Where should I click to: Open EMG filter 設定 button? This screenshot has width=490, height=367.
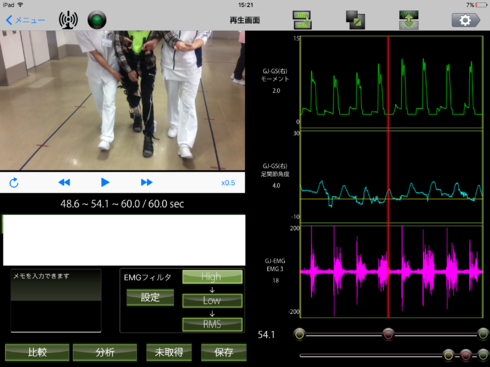click(150, 297)
